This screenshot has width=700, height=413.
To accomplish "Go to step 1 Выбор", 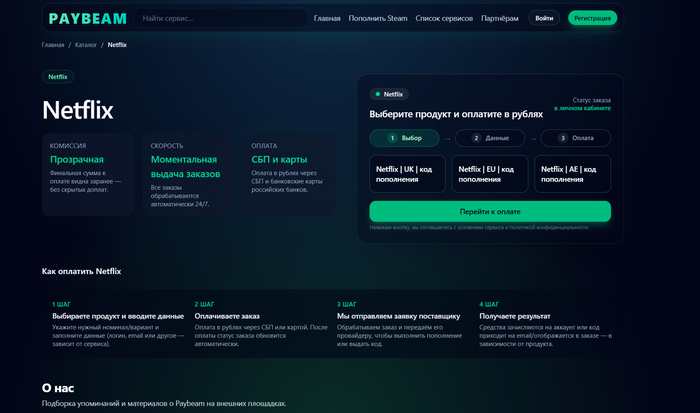I will point(404,138).
